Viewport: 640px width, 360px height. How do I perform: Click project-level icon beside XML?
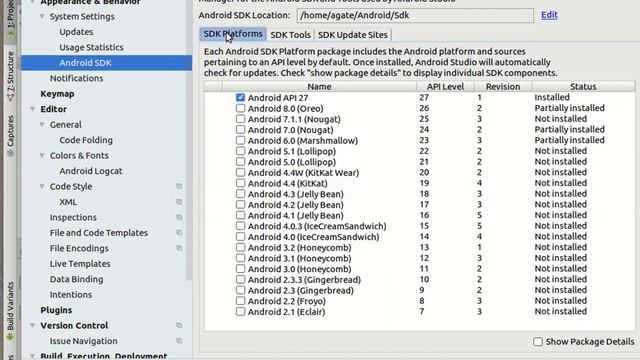pos(179,202)
